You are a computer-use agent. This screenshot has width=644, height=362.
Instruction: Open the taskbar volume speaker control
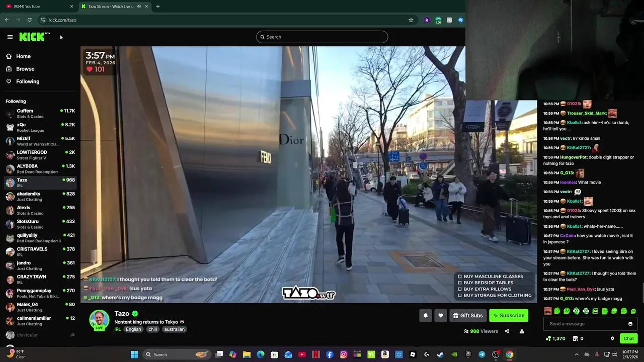click(x=614, y=354)
